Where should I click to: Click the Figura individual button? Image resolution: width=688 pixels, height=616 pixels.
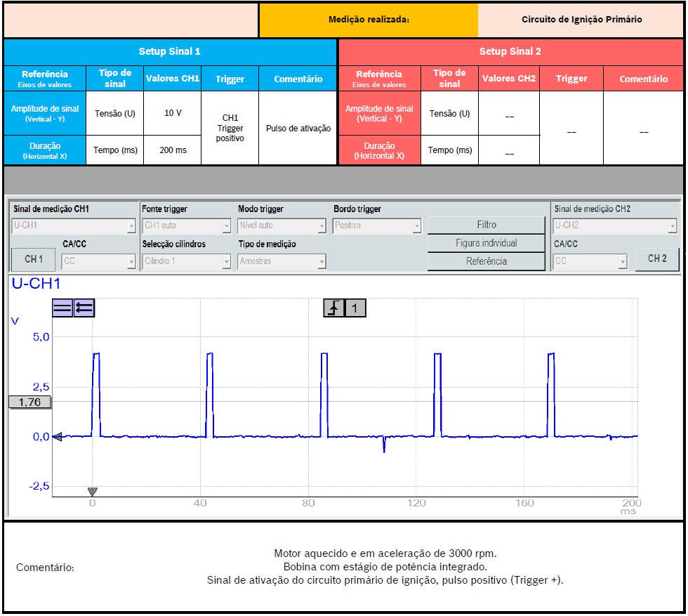click(486, 243)
